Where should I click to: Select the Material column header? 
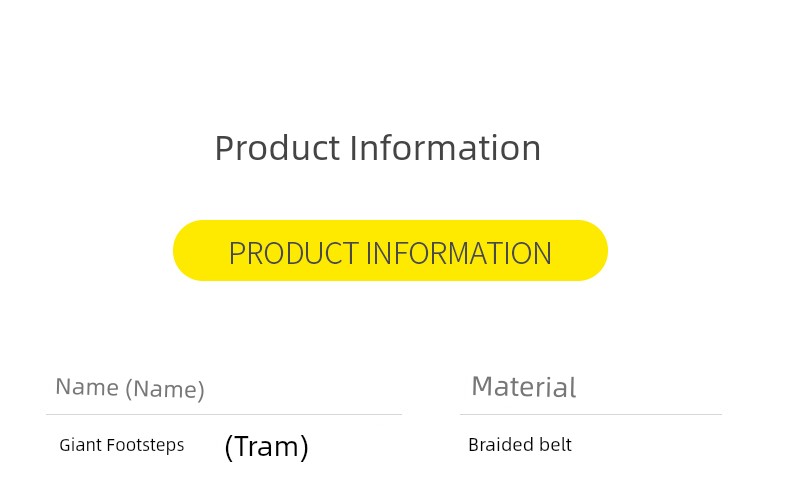click(x=523, y=387)
